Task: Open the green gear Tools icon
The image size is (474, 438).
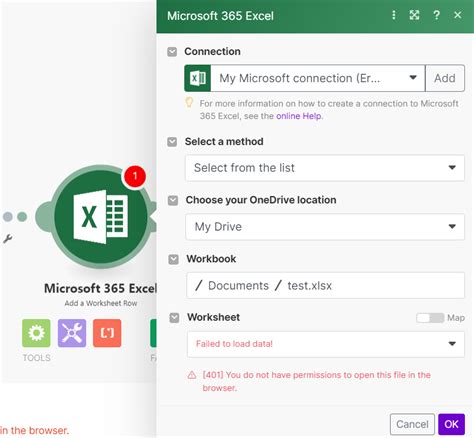Action: point(36,333)
